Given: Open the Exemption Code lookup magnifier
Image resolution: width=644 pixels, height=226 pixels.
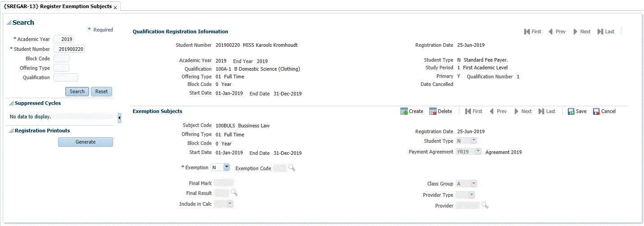Looking at the screenshot, I should [x=292, y=168].
